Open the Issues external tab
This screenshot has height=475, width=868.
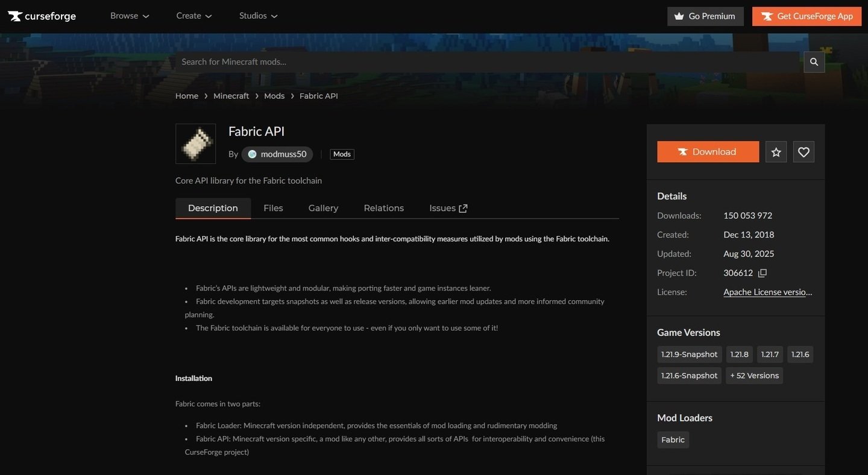coord(448,208)
